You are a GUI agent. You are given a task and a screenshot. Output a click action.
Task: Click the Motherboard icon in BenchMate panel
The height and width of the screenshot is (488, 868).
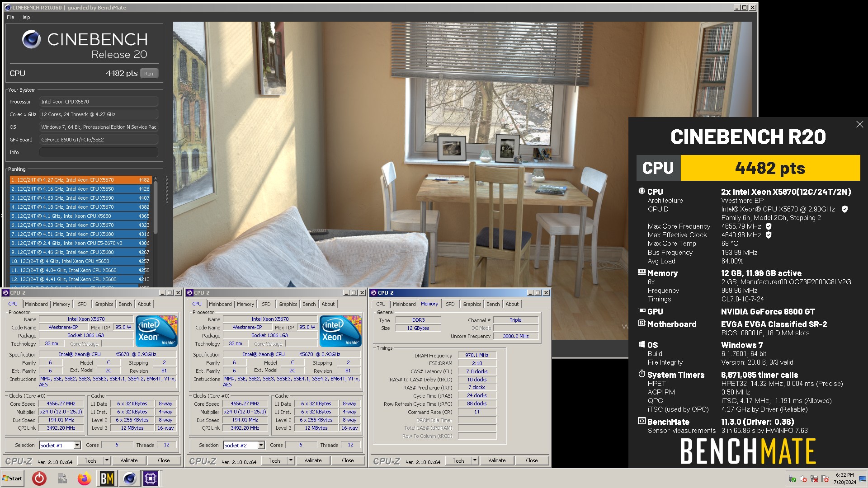tap(642, 324)
